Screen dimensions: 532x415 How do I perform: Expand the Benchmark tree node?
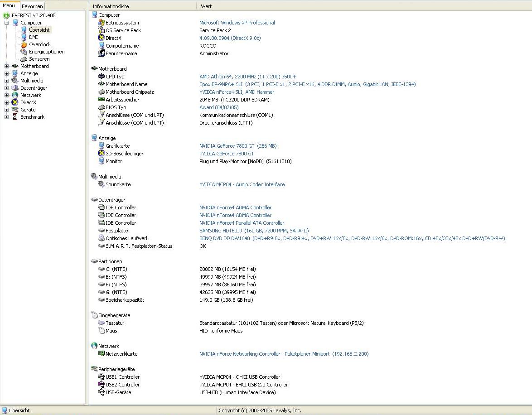(x=6, y=117)
